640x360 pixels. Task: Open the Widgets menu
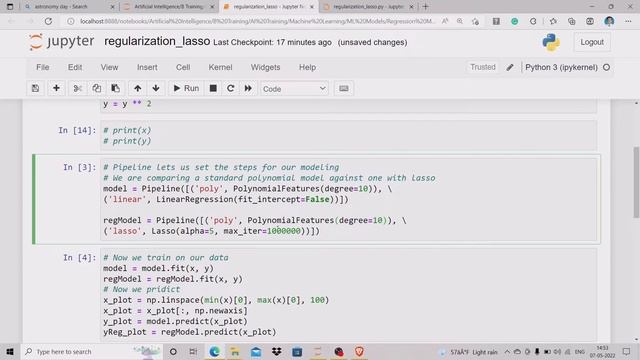pos(265,67)
